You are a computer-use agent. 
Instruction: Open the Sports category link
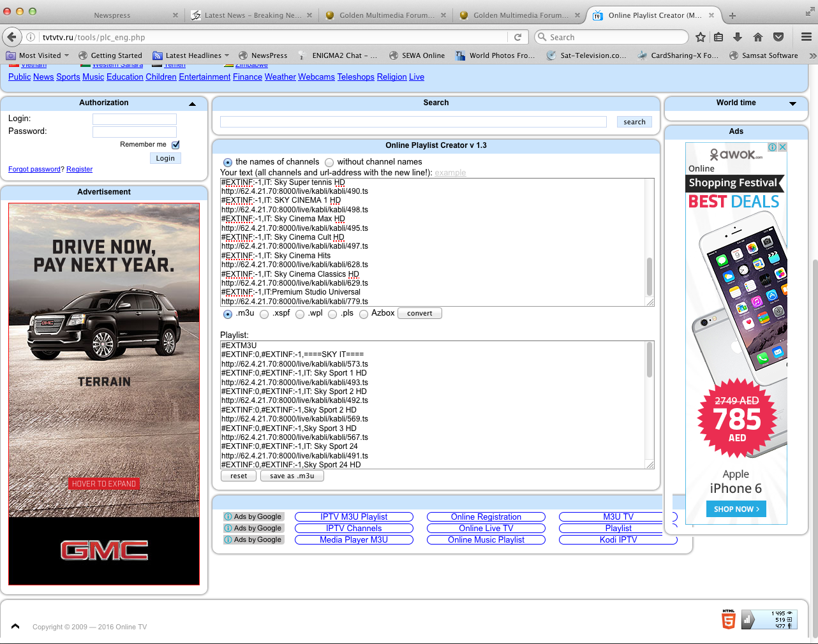point(68,77)
